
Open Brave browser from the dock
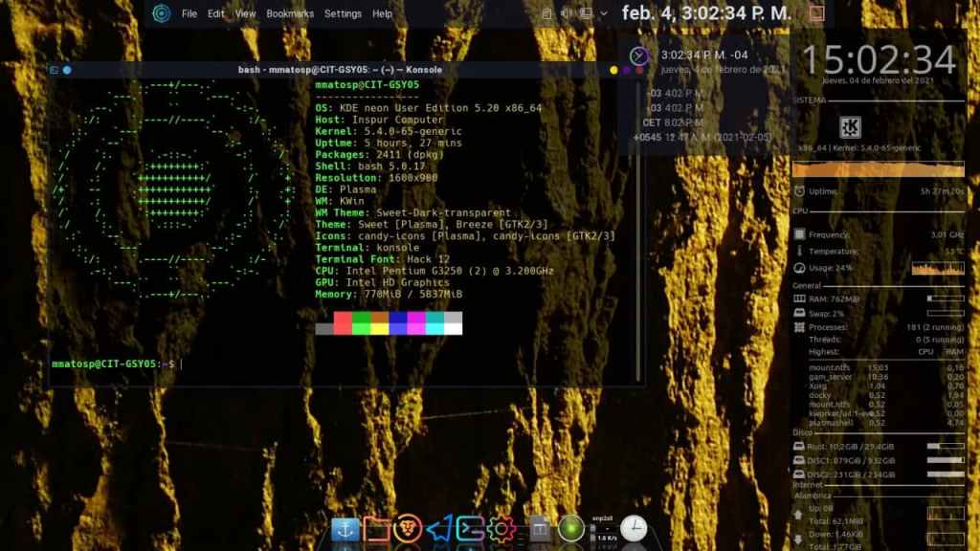[x=408, y=528]
